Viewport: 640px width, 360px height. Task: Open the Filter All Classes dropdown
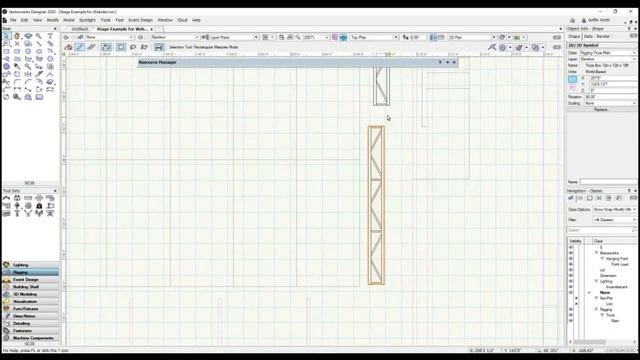[614, 220]
